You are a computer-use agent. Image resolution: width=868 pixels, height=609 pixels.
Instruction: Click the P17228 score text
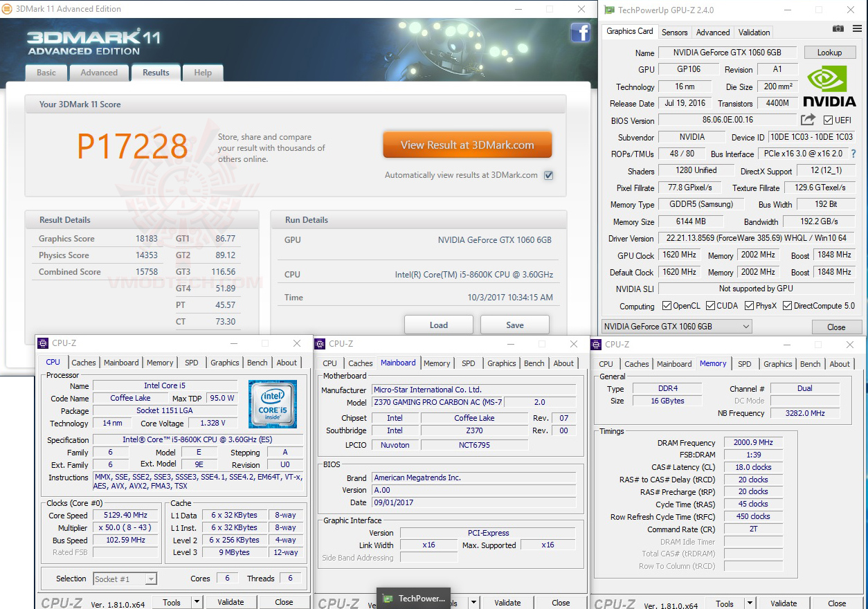pos(132,146)
